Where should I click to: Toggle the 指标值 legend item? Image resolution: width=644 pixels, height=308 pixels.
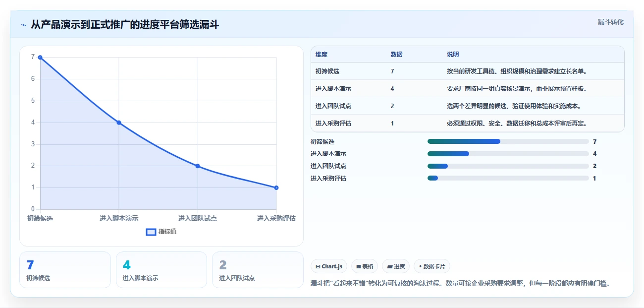[161, 232]
